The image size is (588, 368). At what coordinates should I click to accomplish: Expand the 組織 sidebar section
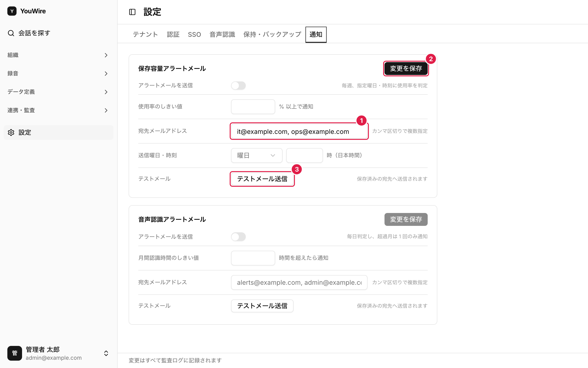point(58,55)
